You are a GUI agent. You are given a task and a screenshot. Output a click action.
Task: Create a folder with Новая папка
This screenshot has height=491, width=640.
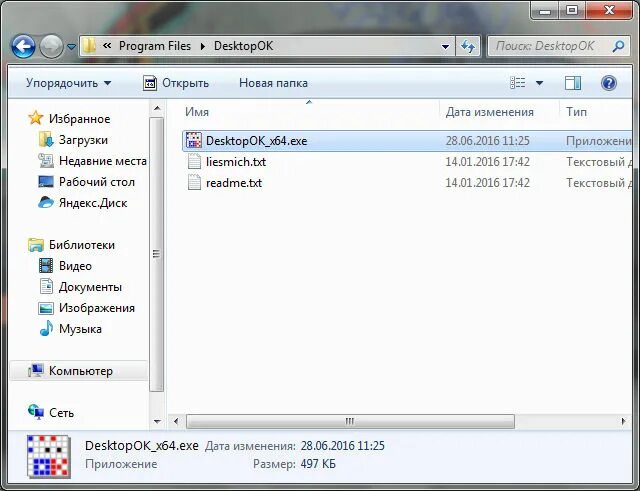273,83
